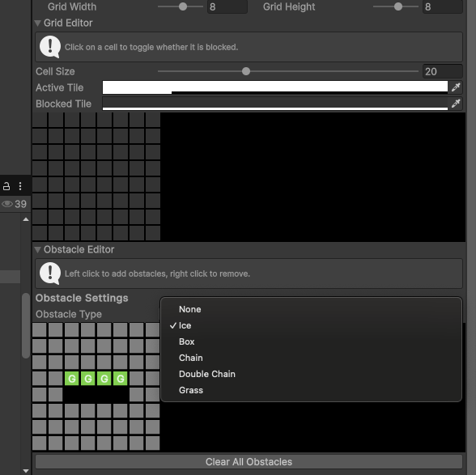Screen dimensions: 476x475
Task: Click the Cell Size slider handle
Action: tap(246, 71)
